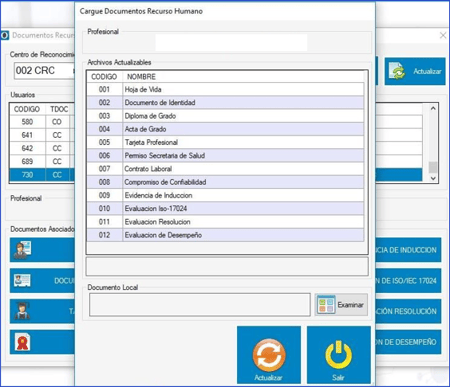450x387 pixels.
Task: Click the CODIGO column header in Archivos Actualizables
Action: 105,77
